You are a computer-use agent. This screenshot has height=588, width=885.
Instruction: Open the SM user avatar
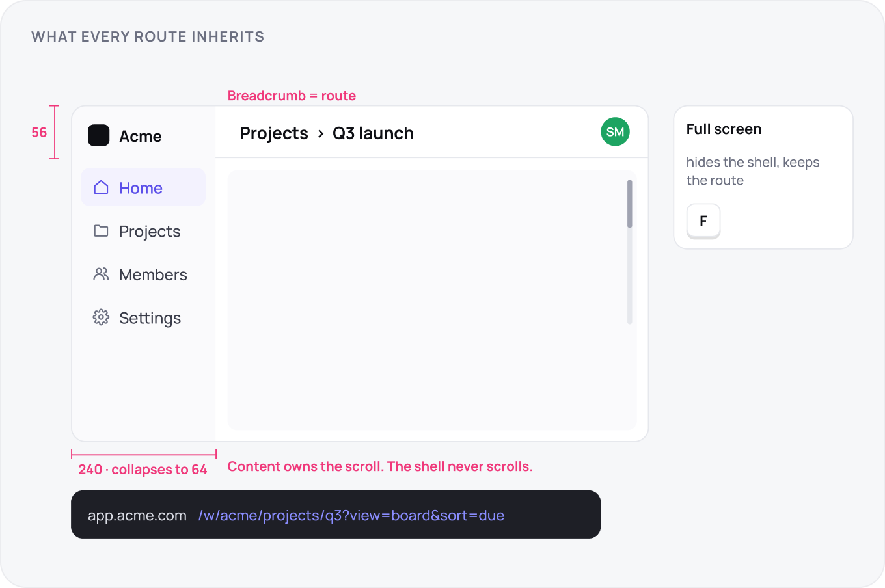pos(615,132)
